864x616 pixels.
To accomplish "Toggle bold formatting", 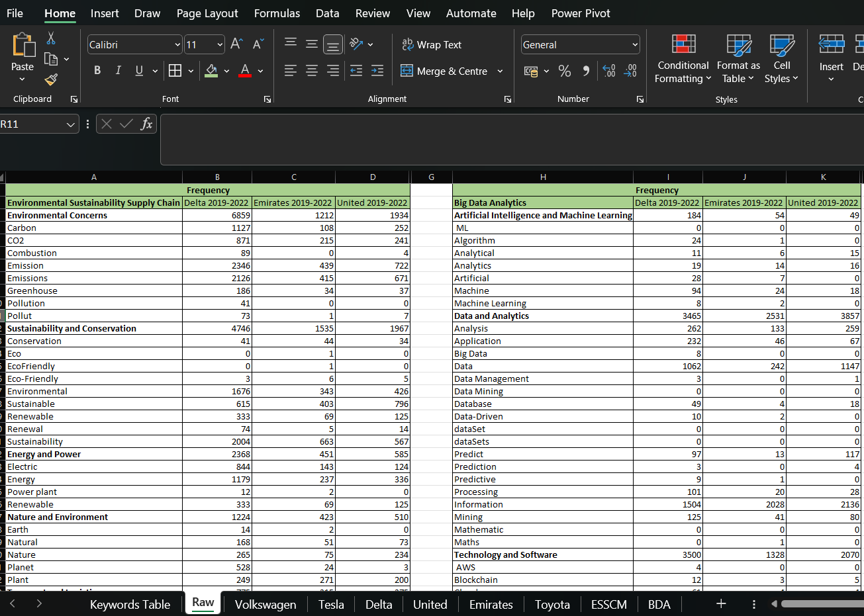I will [x=97, y=70].
